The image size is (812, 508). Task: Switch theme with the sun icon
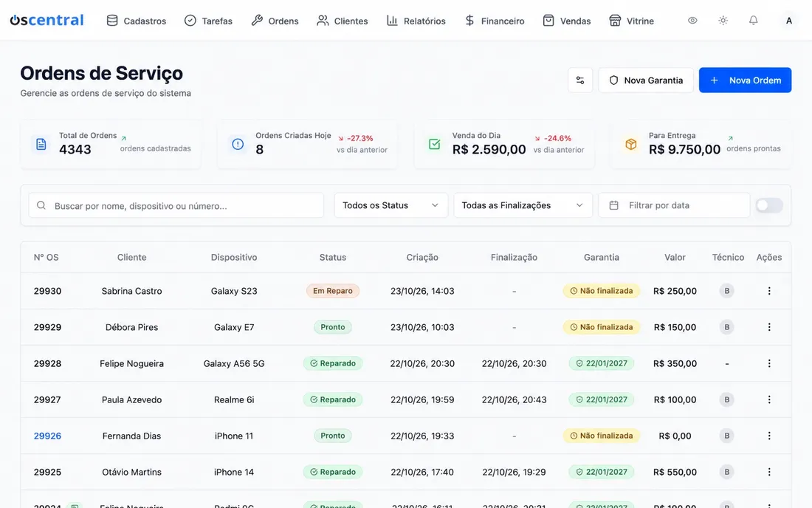723,20
